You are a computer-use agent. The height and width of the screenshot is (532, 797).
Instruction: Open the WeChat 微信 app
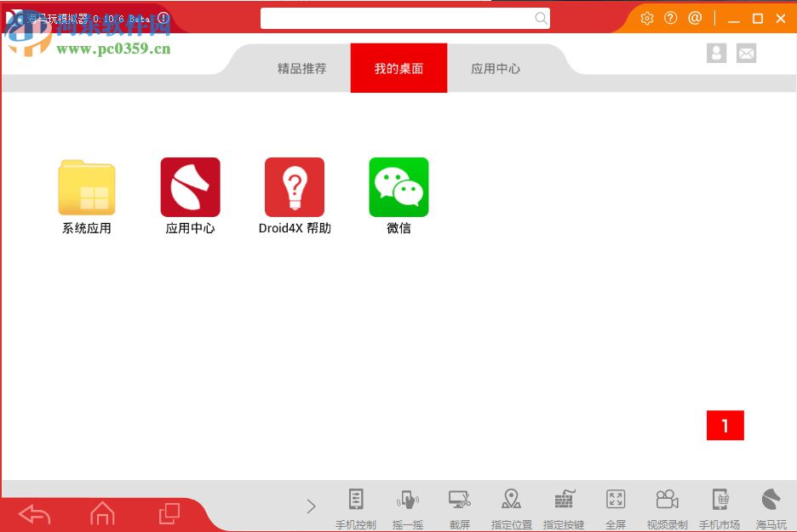[x=398, y=187]
